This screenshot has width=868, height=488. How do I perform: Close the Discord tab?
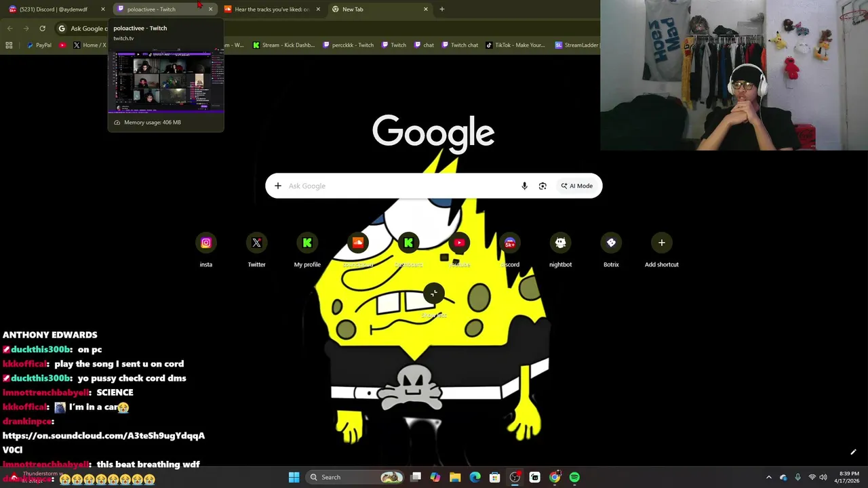point(103,9)
